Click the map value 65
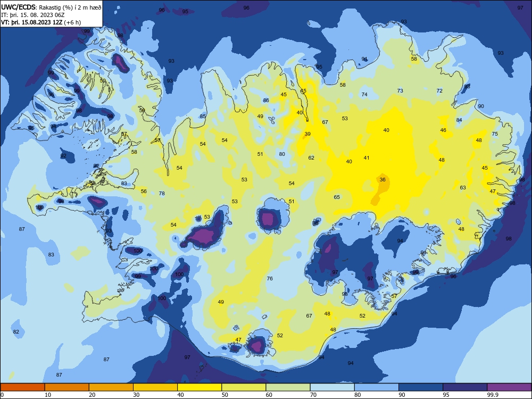The height and width of the screenshot is (399, 532). tap(337, 197)
